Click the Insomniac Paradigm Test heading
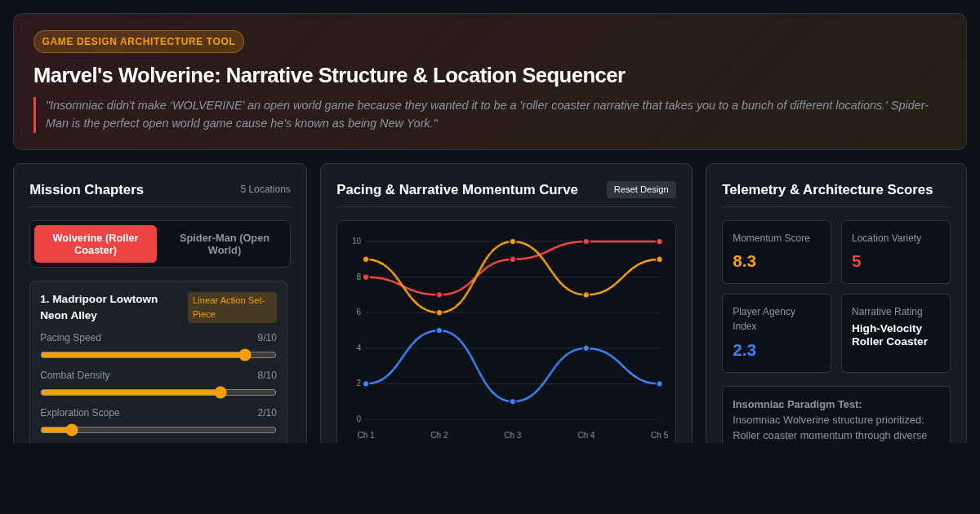Image resolution: width=980 pixels, height=514 pixels. click(797, 405)
